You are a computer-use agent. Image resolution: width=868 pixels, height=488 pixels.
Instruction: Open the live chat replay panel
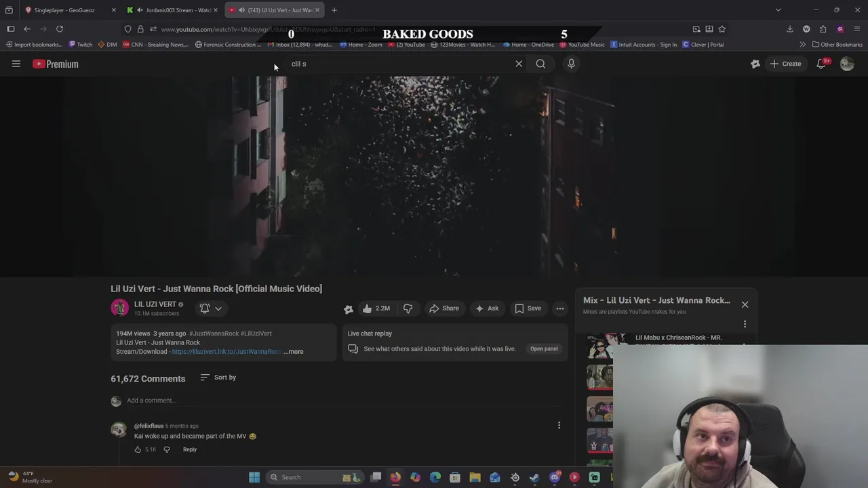544,349
